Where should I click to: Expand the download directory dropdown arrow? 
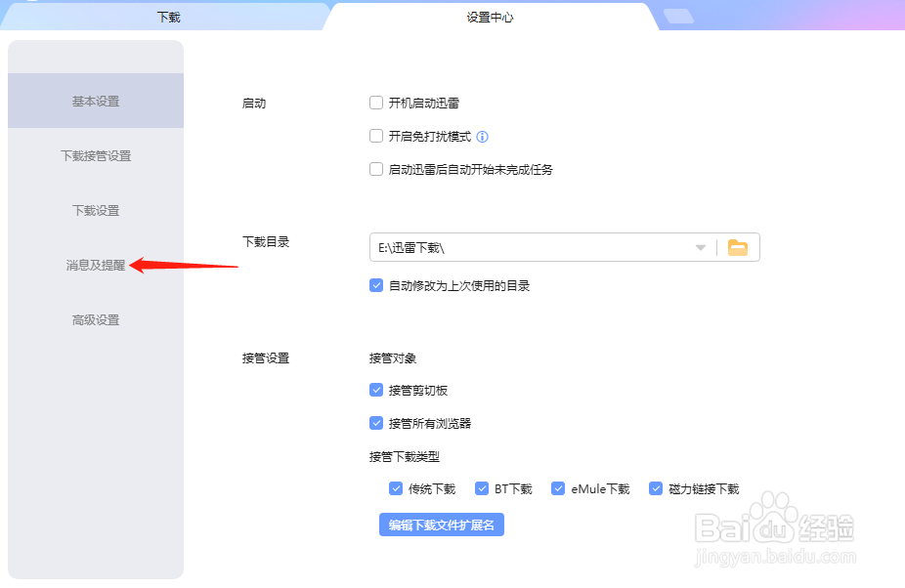click(701, 248)
